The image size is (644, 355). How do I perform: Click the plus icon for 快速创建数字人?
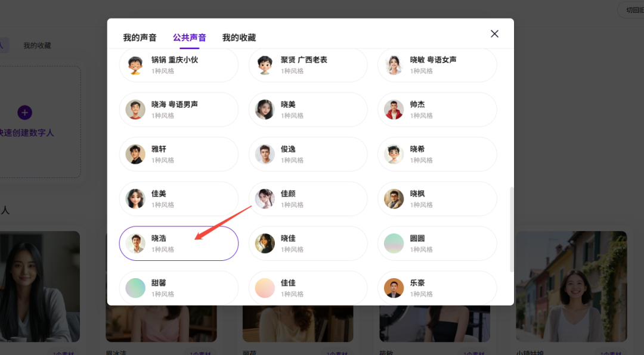click(x=24, y=113)
